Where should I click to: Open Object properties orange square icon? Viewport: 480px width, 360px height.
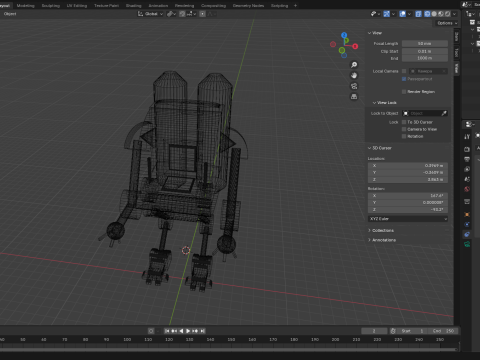tap(467, 214)
